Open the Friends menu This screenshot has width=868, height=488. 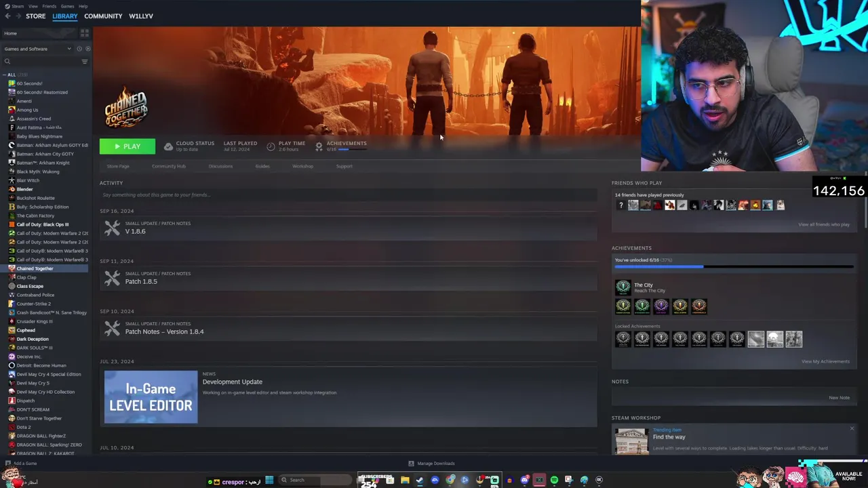point(50,6)
